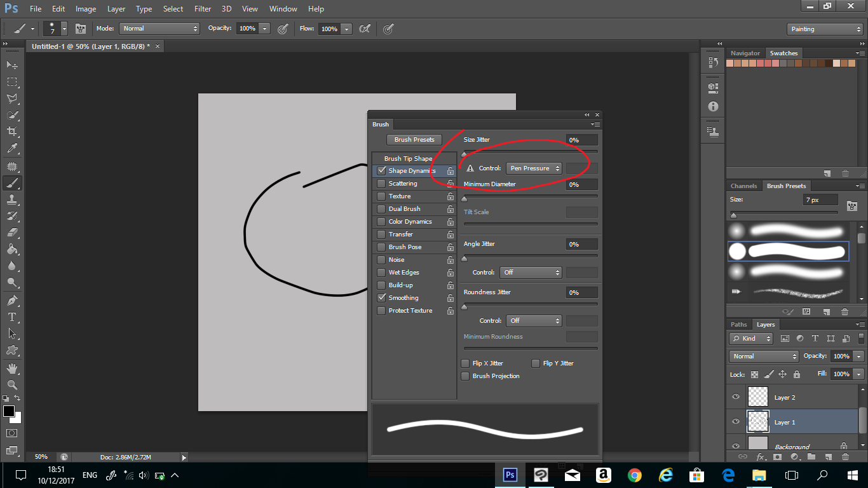This screenshot has height=488, width=868.
Task: Open the layer blend mode dropdown
Action: (x=764, y=356)
